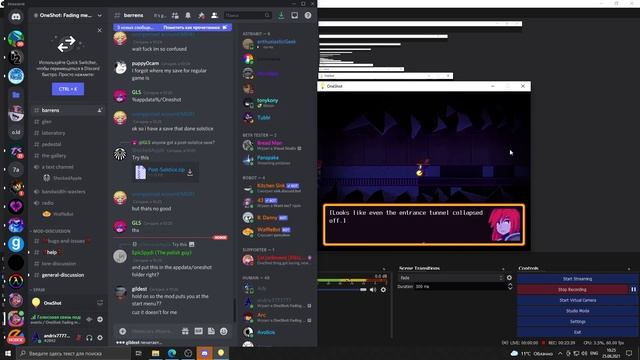Open transition properties gear in OBS
This screenshot has height=360, width=640.
[509, 278]
